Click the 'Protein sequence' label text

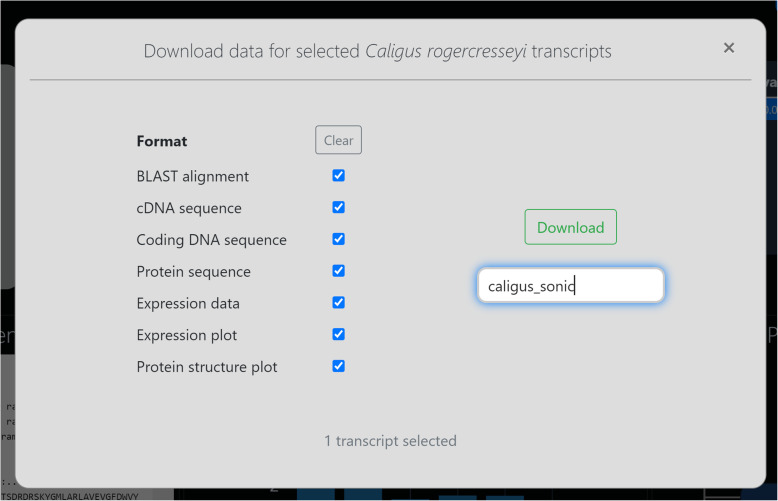tap(194, 272)
